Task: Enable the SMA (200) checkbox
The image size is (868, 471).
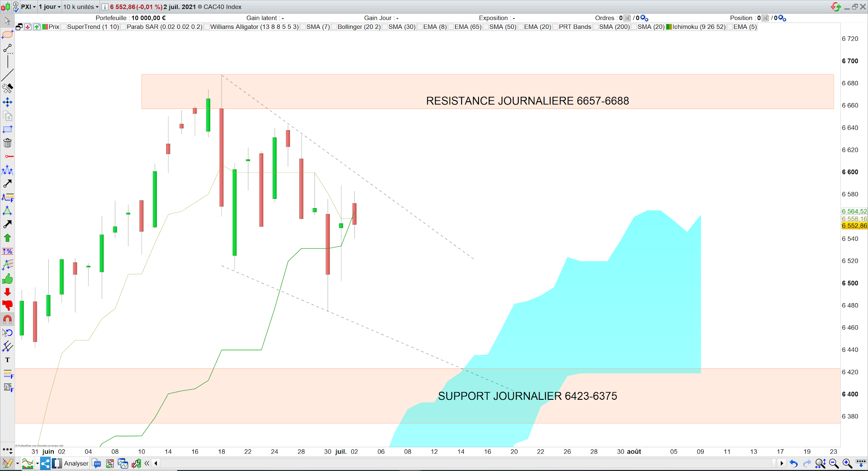Action: 595,27
